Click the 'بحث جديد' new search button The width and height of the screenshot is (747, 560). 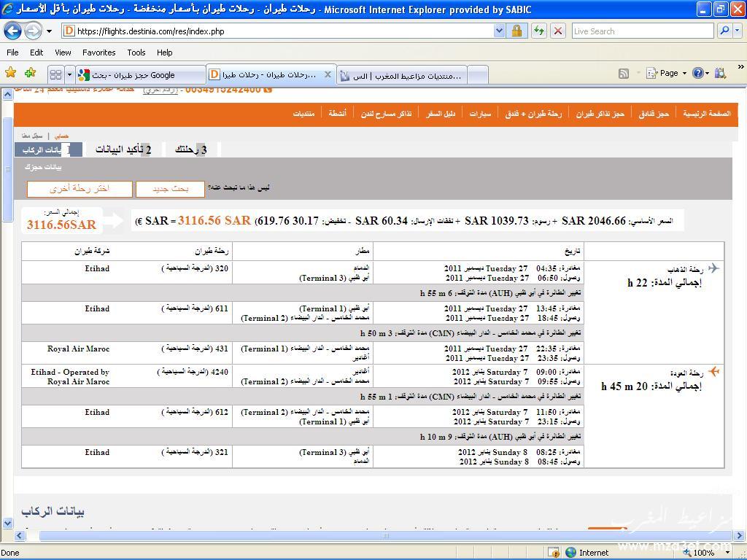170,189
